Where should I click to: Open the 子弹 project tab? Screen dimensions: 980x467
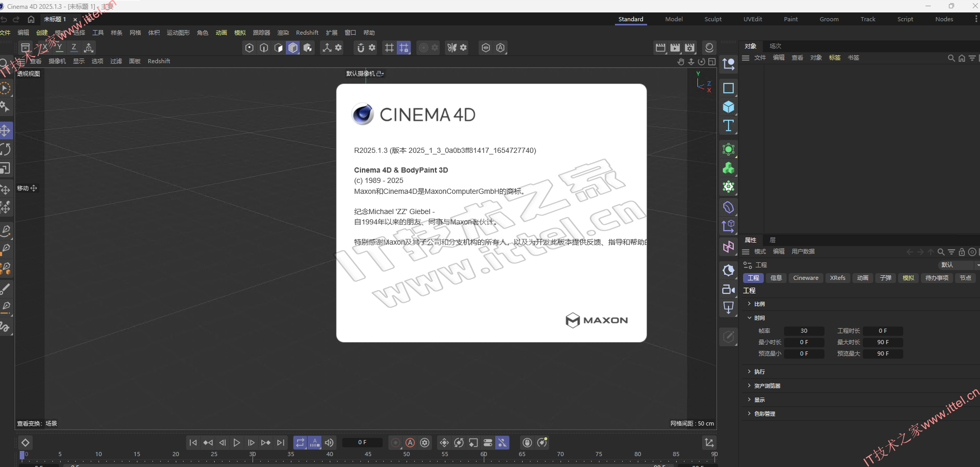(x=886, y=278)
